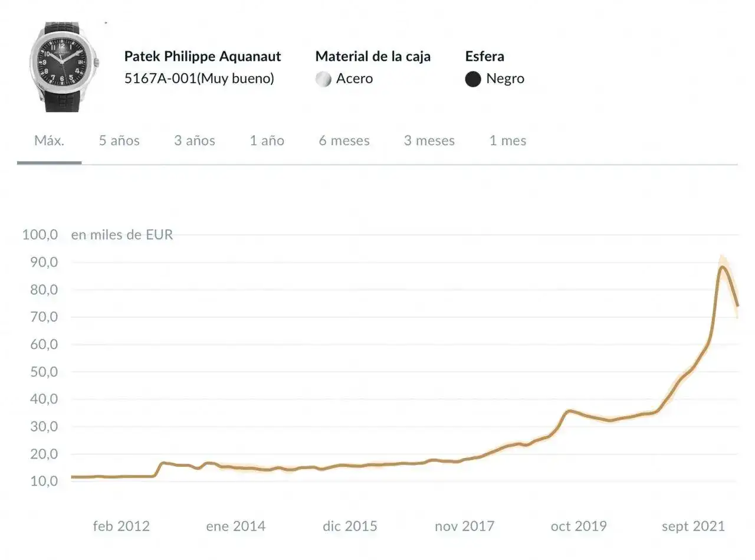
Task: Click the oct 2019 axis label
Action: click(x=579, y=526)
